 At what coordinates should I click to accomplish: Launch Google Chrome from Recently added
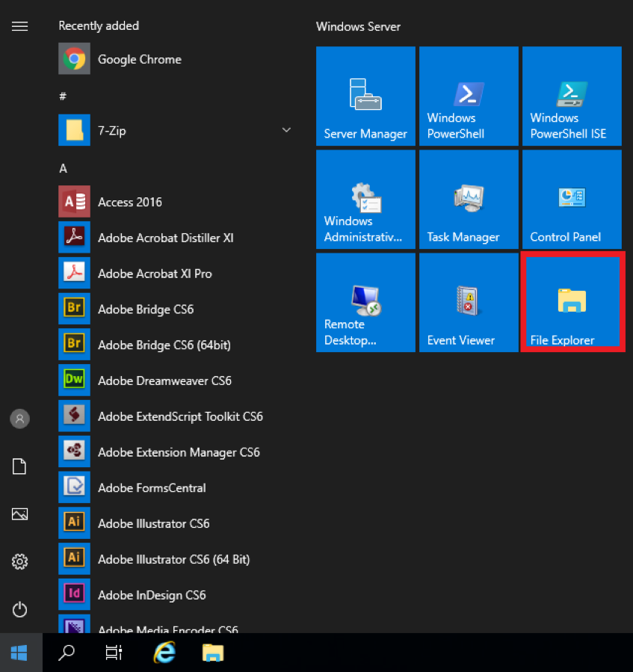click(x=176, y=59)
